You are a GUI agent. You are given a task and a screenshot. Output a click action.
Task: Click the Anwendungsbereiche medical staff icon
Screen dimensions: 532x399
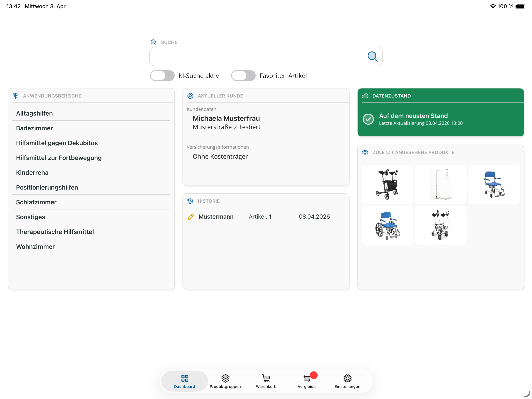coord(16,96)
